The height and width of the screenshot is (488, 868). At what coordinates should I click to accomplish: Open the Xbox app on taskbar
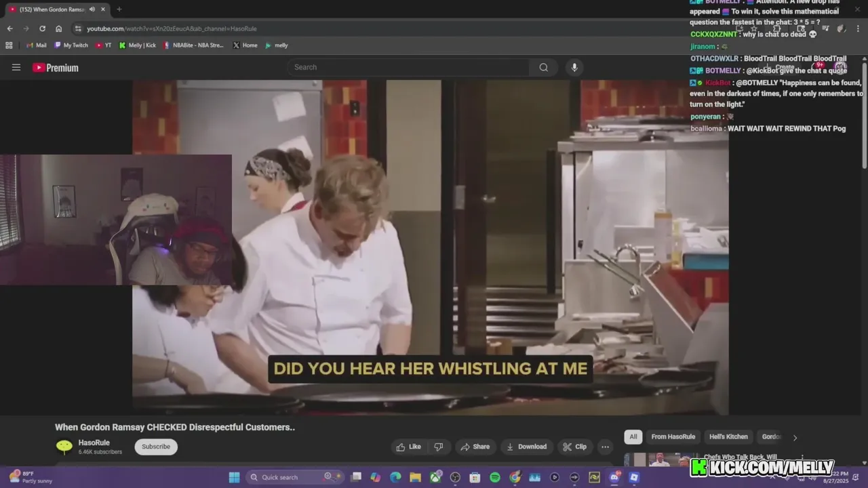click(435, 477)
